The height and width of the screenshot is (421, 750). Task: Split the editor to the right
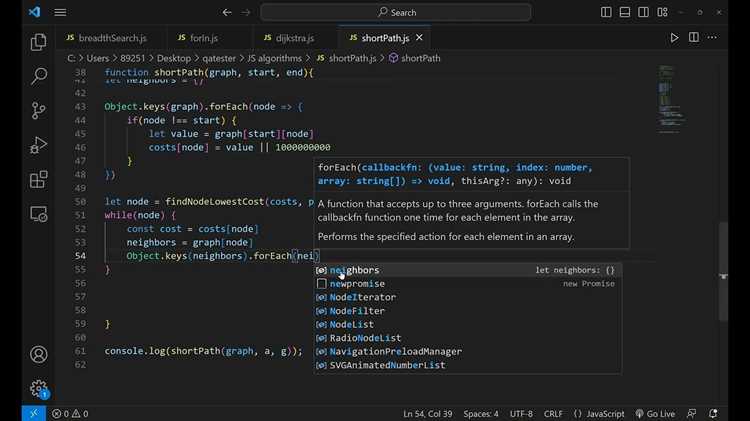coord(694,37)
